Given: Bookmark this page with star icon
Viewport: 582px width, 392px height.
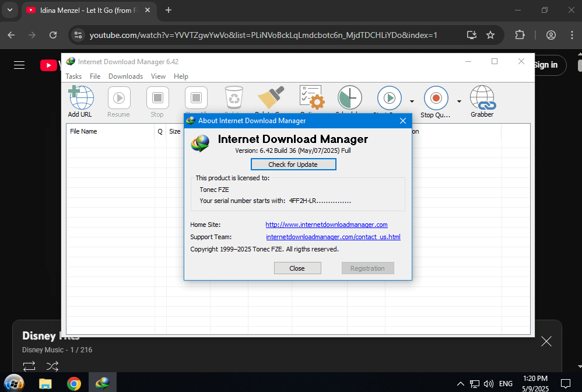Looking at the screenshot, I should coord(490,35).
